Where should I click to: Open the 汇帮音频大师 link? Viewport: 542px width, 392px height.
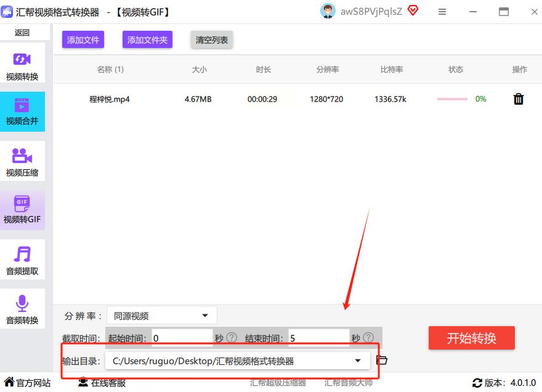click(349, 383)
